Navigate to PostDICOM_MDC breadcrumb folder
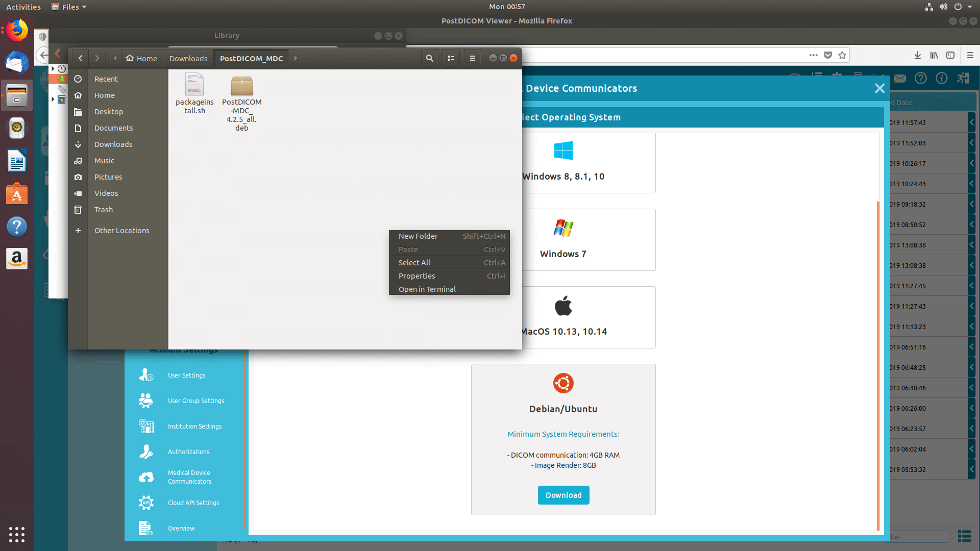980x551 pixels. 251,58
